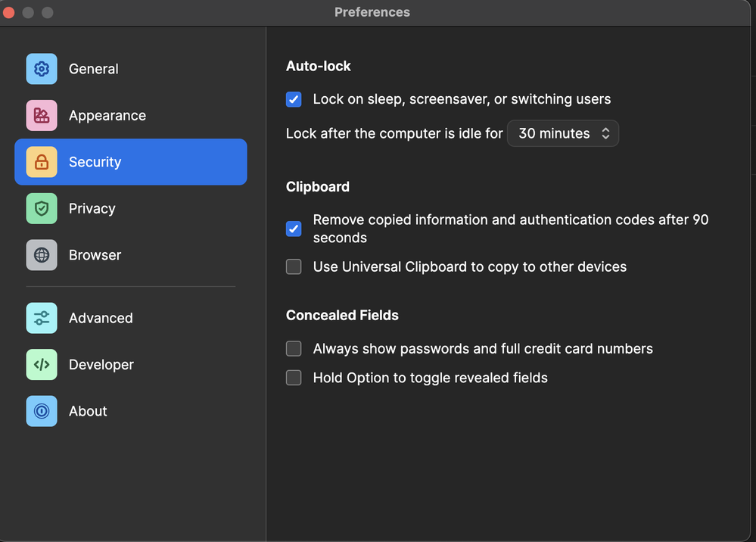Select the Appearance label in sidebar
756x542 pixels.
click(x=107, y=116)
